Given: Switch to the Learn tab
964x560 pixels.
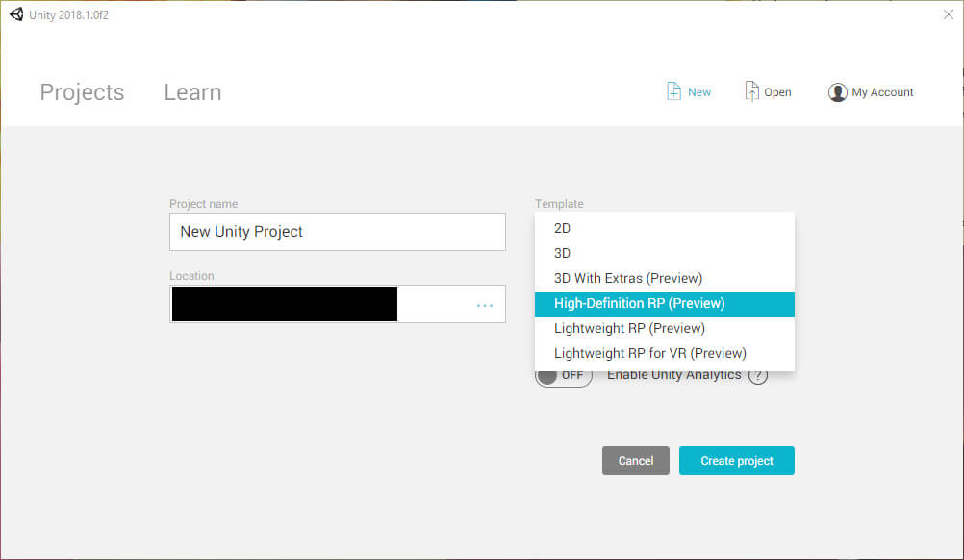Looking at the screenshot, I should click(x=192, y=92).
